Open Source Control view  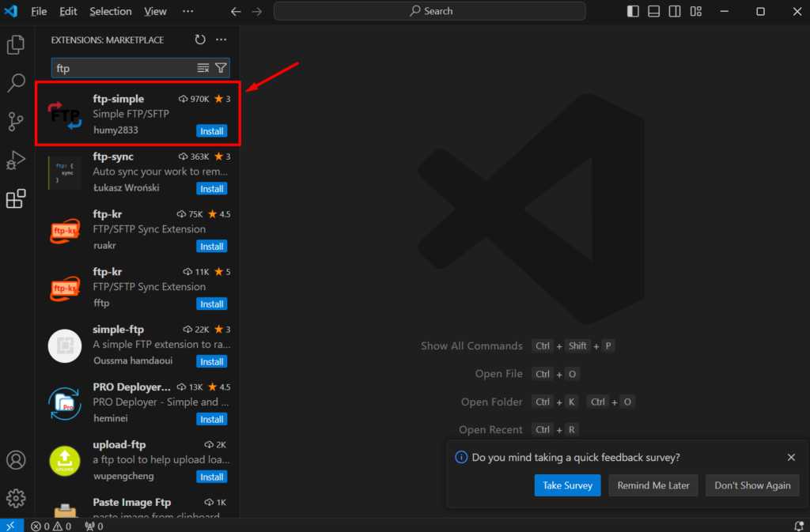pyautogui.click(x=16, y=122)
